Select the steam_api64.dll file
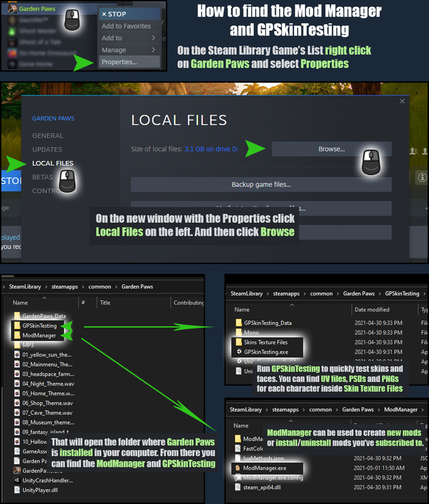Viewport: 429px width, 504px height. tap(258, 487)
